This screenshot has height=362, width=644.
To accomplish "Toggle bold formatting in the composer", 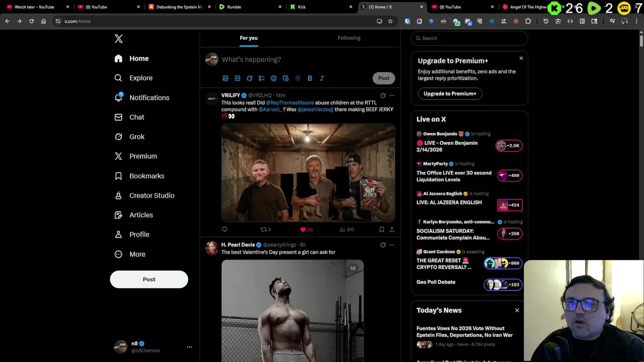I will click(x=310, y=78).
